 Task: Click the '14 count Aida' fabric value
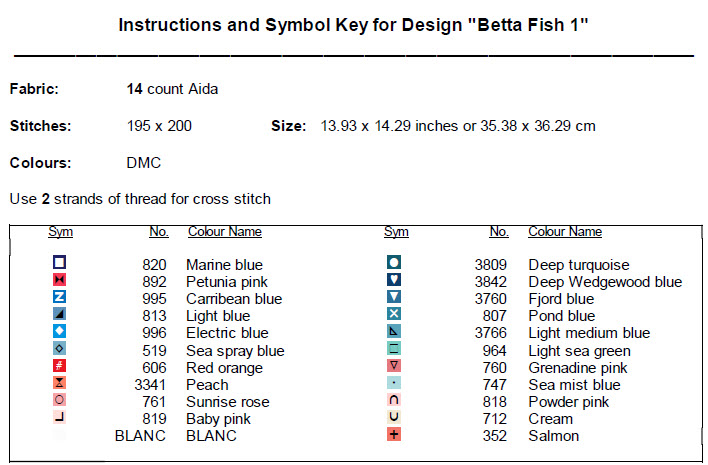click(x=172, y=89)
